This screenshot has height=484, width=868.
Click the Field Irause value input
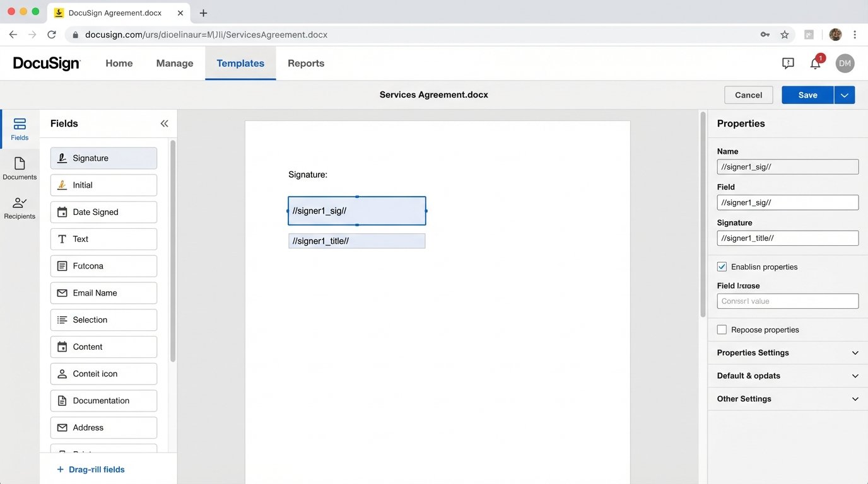(x=787, y=301)
